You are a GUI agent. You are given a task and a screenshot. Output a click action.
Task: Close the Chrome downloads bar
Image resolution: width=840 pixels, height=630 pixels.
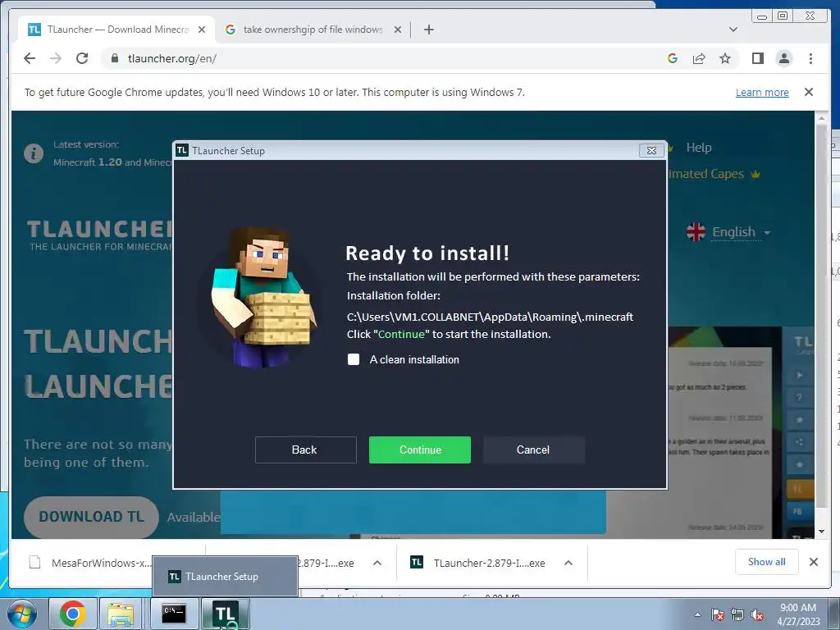coord(813,562)
